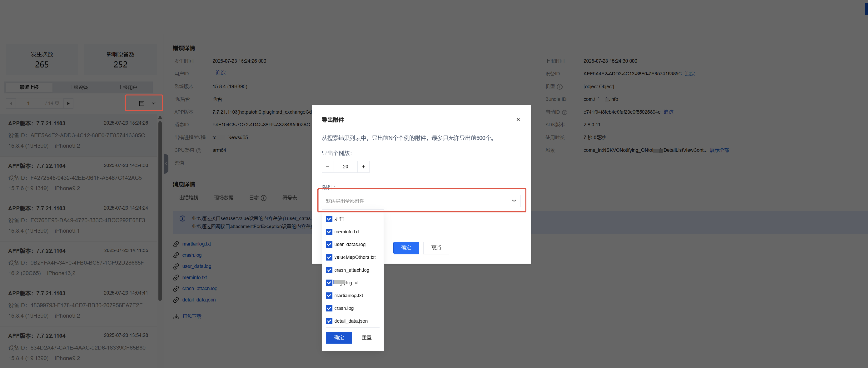Click the 打包下载 download icon
This screenshot has width=868, height=368.
coord(176,316)
